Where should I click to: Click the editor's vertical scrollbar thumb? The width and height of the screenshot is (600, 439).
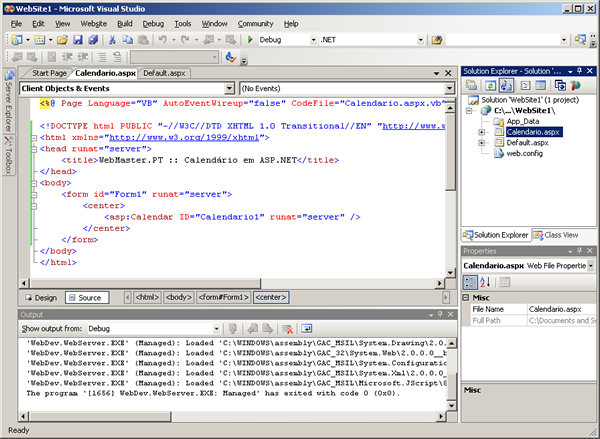click(450, 152)
